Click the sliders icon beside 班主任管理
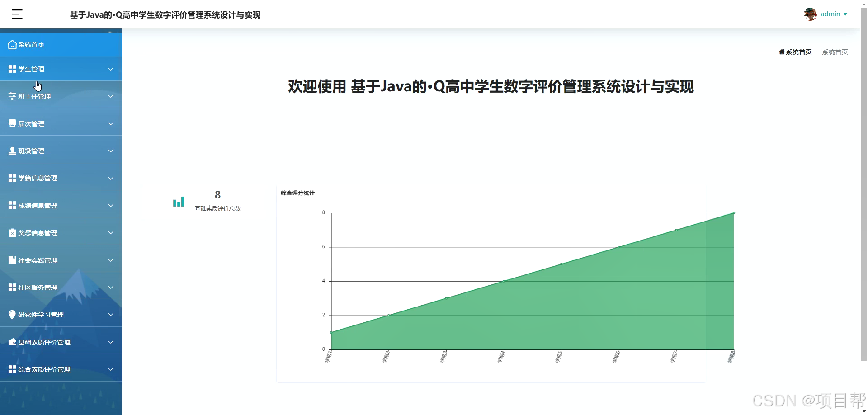The image size is (868, 415). [x=13, y=96]
